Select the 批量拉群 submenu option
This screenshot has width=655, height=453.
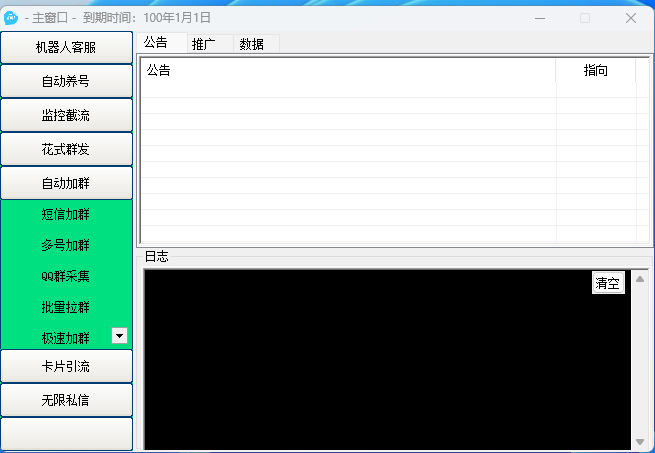(66, 307)
